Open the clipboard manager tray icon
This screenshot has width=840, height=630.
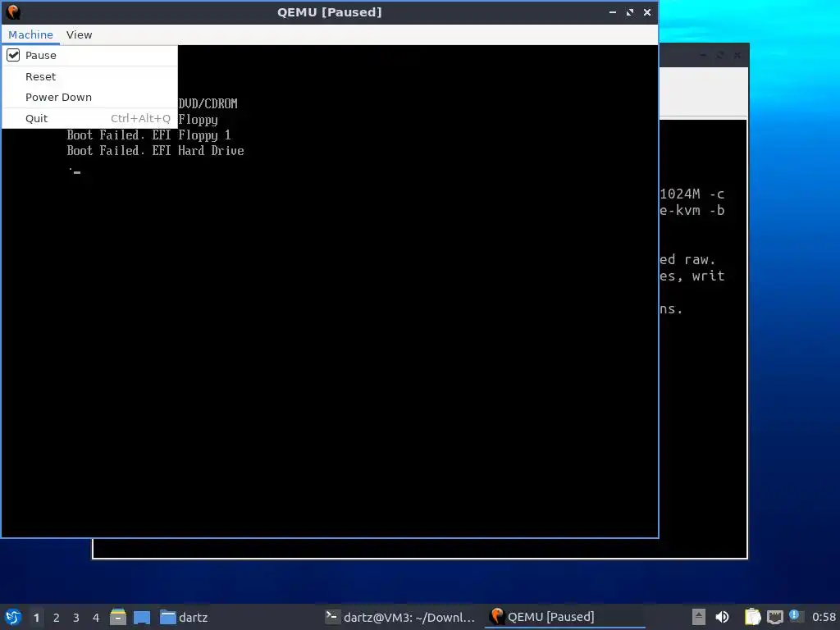click(x=753, y=617)
